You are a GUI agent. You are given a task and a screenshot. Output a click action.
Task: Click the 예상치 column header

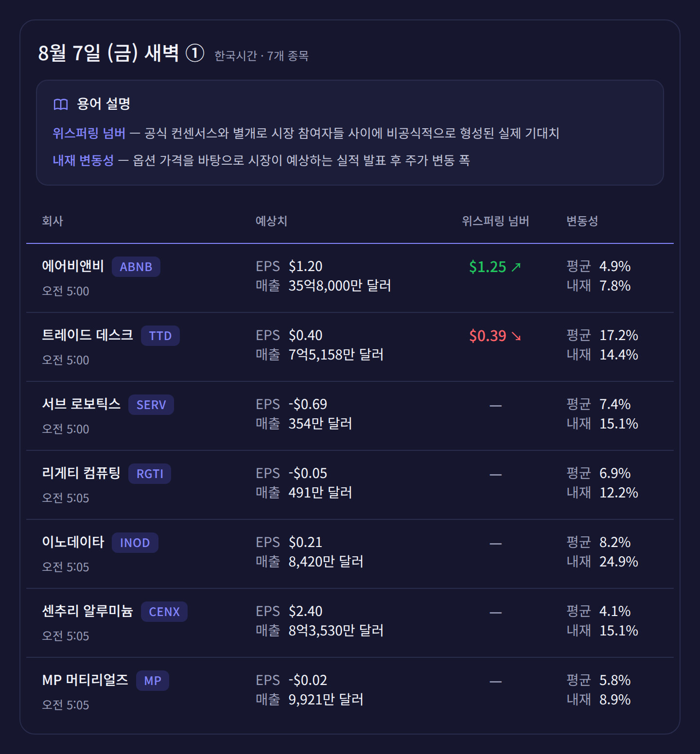(271, 221)
